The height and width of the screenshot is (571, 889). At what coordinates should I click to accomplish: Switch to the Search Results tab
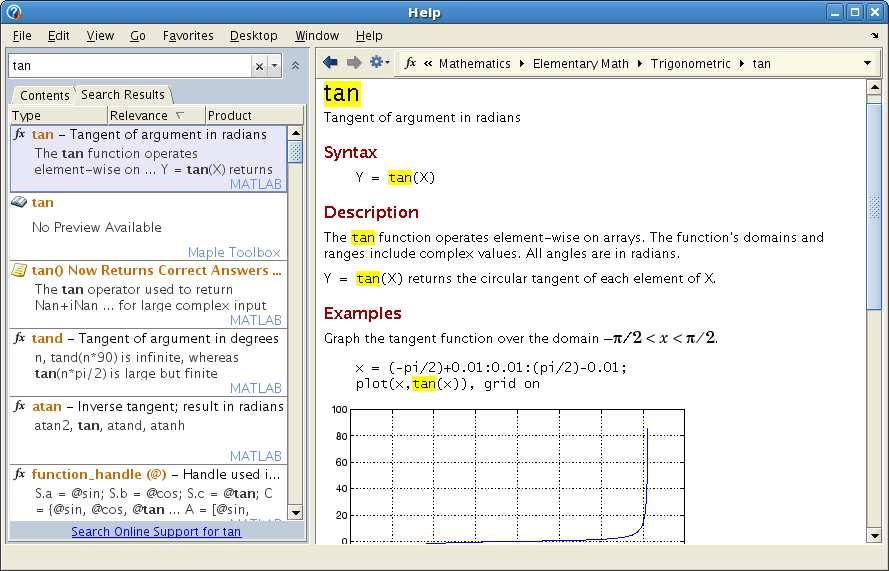(123, 95)
